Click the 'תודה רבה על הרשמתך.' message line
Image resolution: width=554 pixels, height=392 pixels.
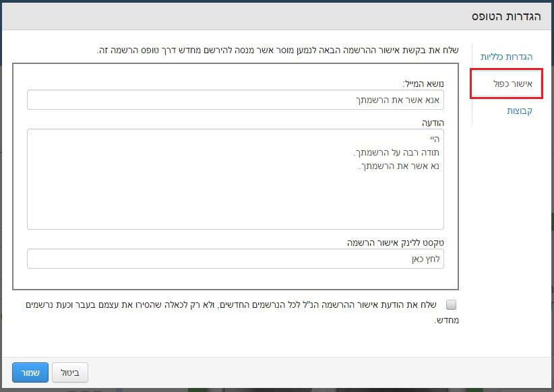click(396, 153)
